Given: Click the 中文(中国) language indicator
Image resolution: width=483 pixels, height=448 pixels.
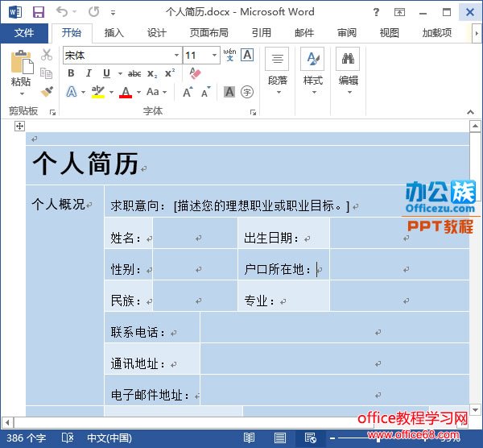Looking at the screenshot, I should 109,438.
